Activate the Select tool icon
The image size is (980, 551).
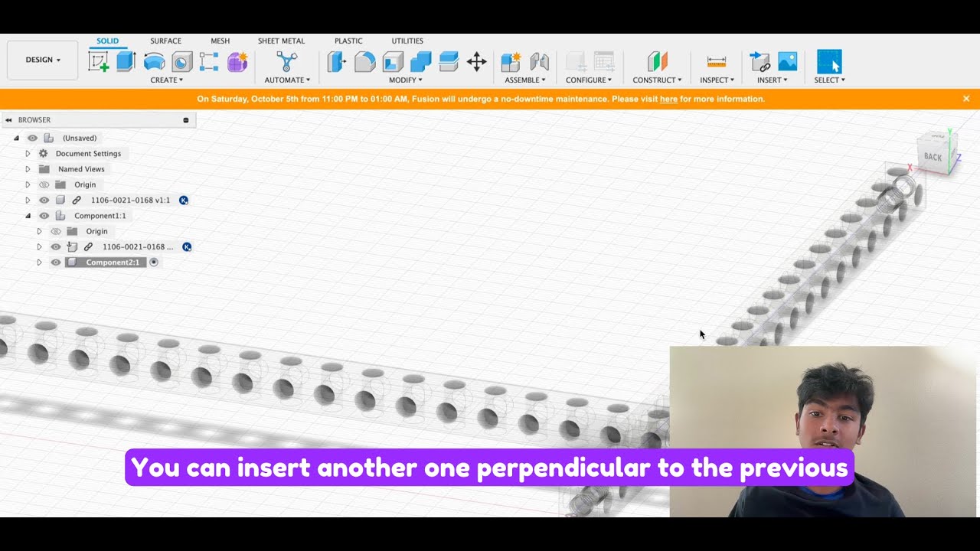click(x=829, y=62)
